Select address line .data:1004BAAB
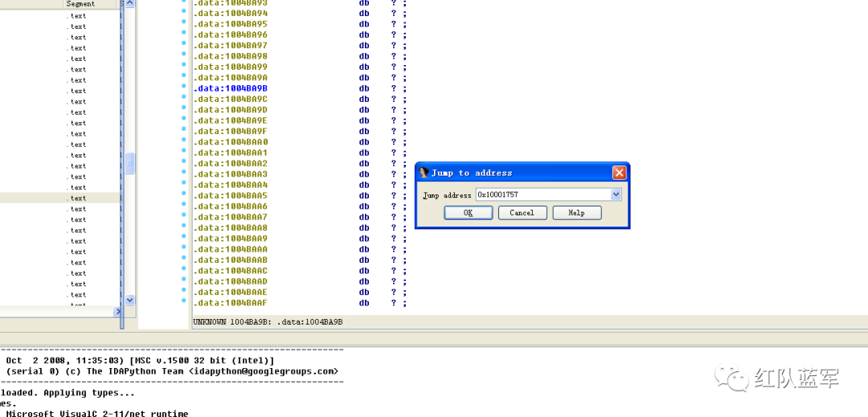This screenshot has width=868, height=417. point(231,260)
